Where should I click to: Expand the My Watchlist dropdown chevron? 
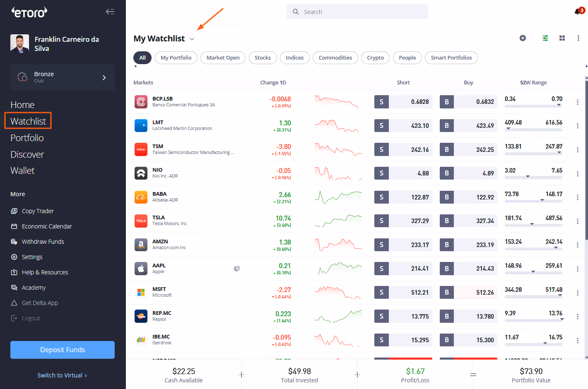click(x=192, y=39)
